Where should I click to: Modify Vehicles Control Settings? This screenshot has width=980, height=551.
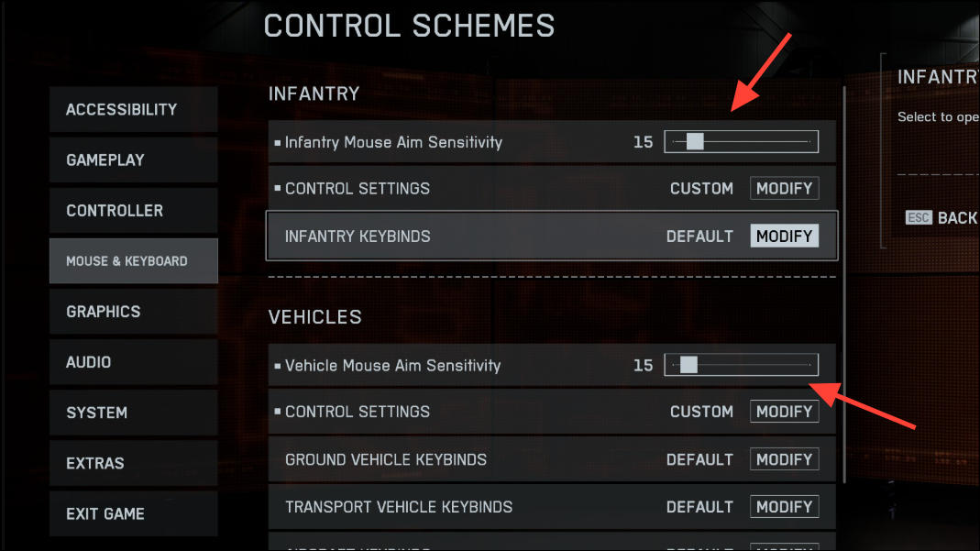pos(785,412)
